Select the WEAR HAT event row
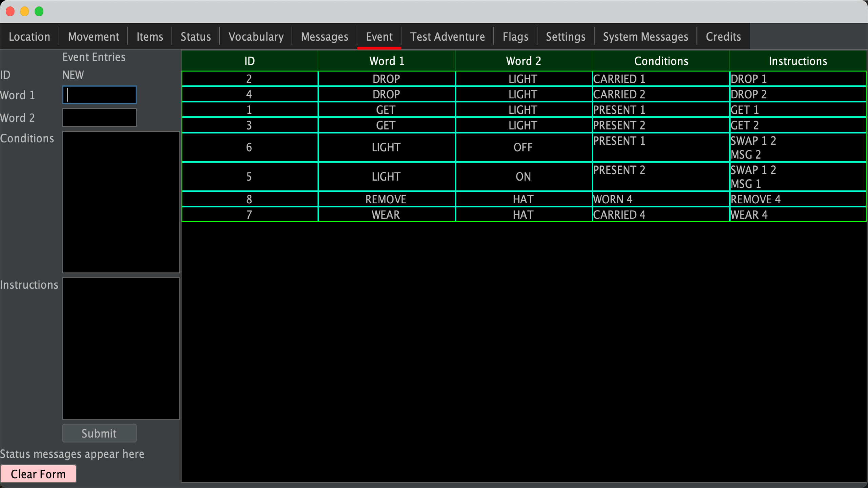The width and height of the screenshot is (868, 488). 387,215
